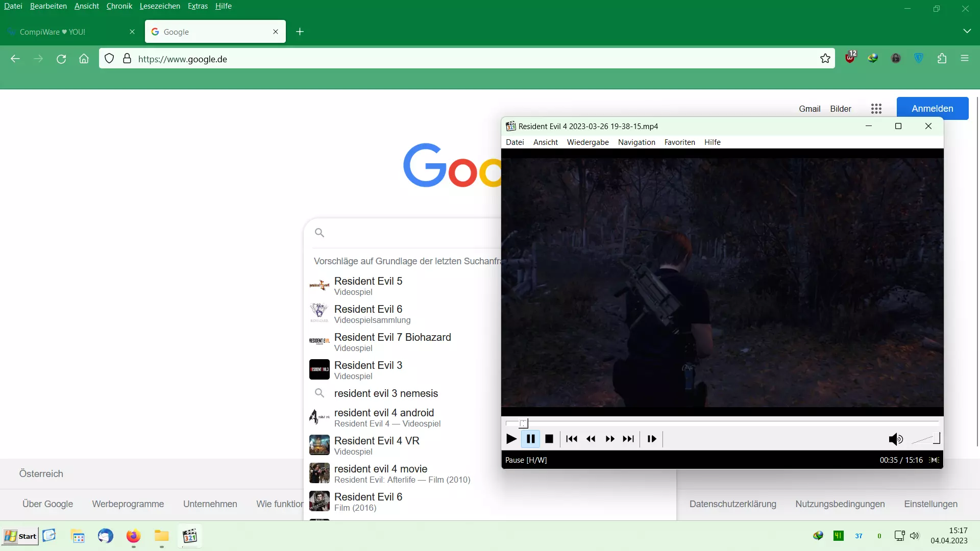Click the Play button in media player
The width and height of the screenshot is (980, 551).
[511, 439]
